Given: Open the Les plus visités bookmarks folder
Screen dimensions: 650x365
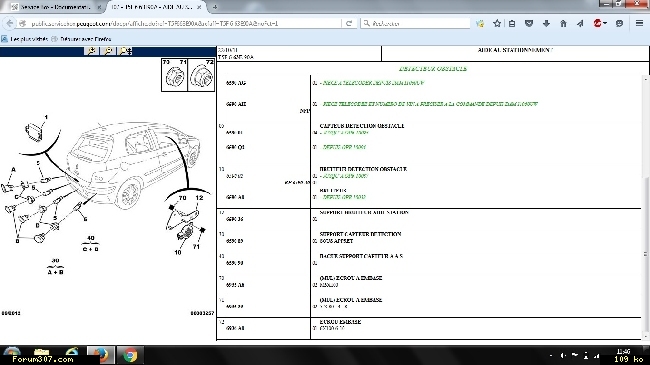Looking at the screenshot, I should [25, 39].
